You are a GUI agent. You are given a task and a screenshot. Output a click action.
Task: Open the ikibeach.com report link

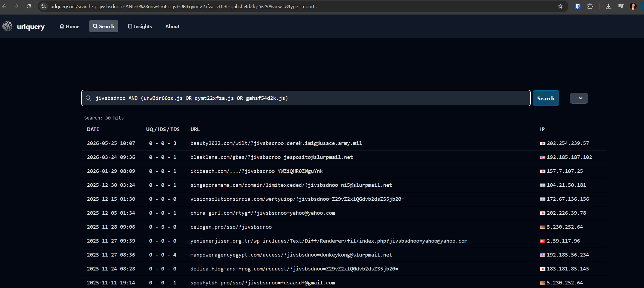click(x=258, y=171)
